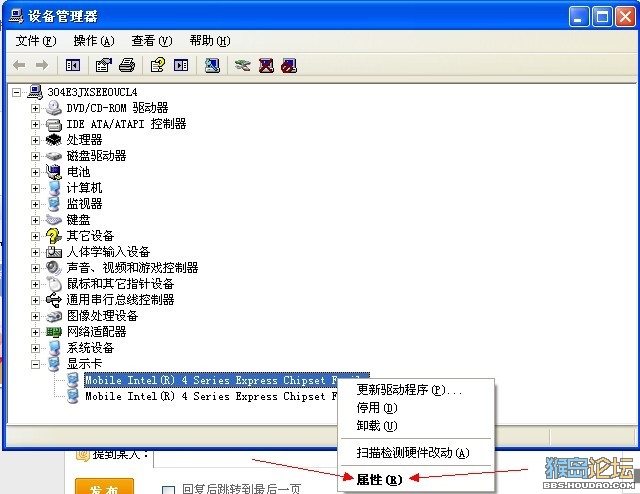Viewport: 640px width, 494px height.
Task: Select the 系统设备 tree label
Action: pyautogui.click(x=90, y=348)
